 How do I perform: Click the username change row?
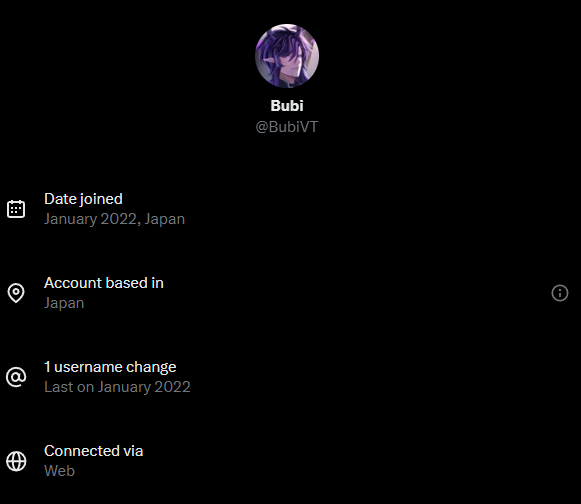[x=290, y=377]
